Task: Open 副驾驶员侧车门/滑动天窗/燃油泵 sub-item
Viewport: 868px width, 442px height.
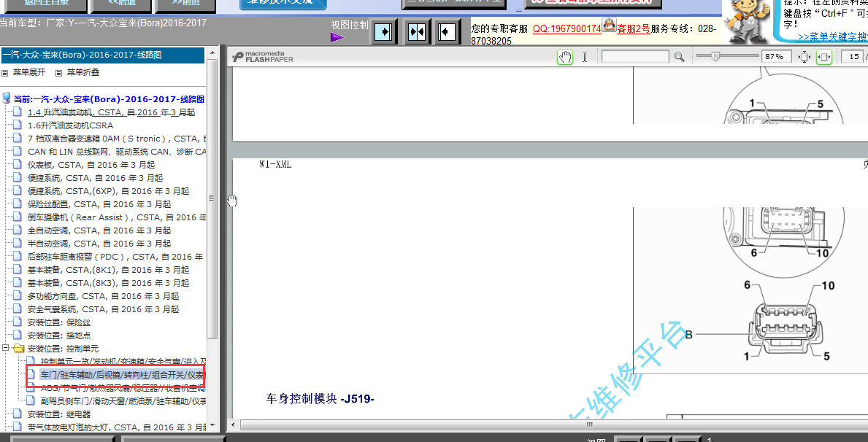Action: 123,401
